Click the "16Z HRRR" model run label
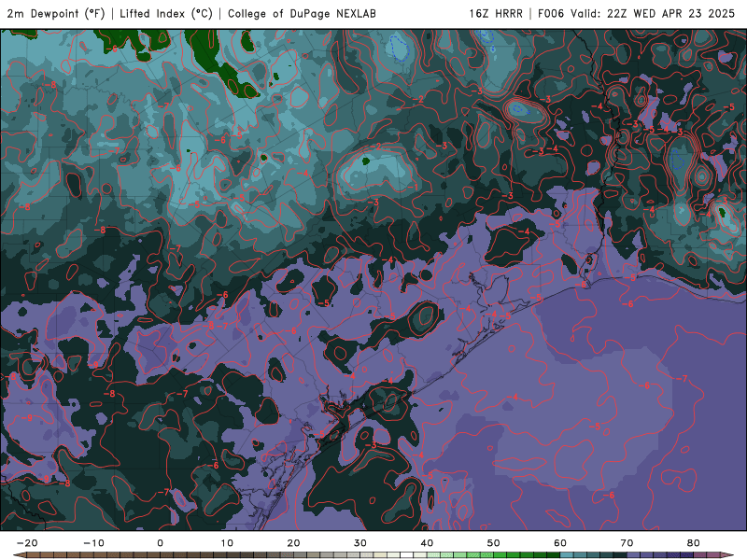Viewport: 747px width, 560px height. (496, 13)
